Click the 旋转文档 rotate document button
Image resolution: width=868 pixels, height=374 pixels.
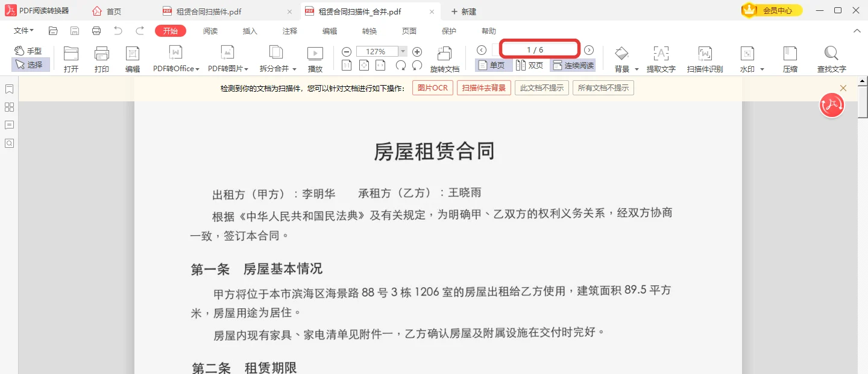tap(445, 60)
